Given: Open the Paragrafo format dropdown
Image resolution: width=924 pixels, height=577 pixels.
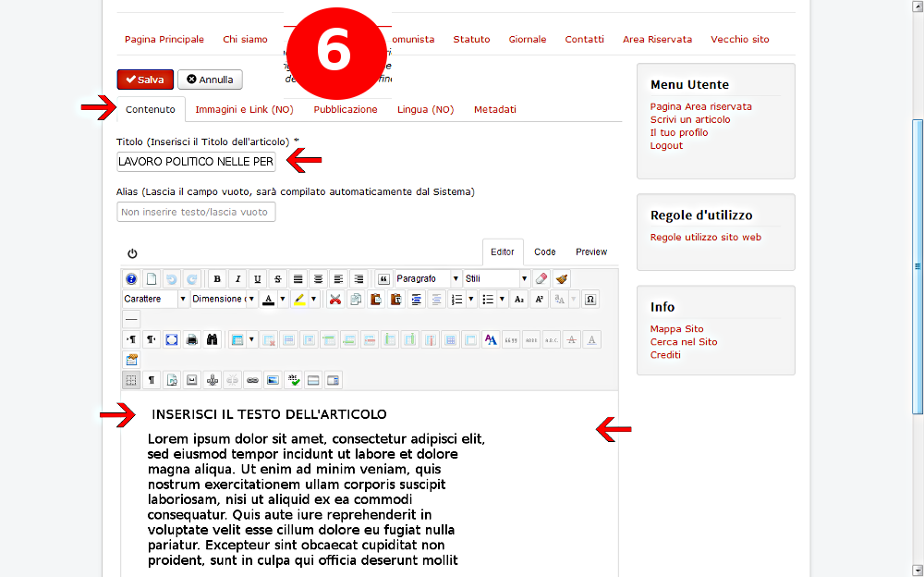Looking at the screenshot, I should point(428,278).
